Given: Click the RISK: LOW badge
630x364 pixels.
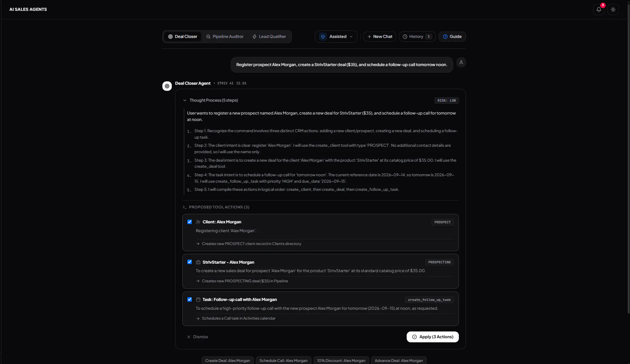Looking at the screenshot, I should click(x=447, y=101).
